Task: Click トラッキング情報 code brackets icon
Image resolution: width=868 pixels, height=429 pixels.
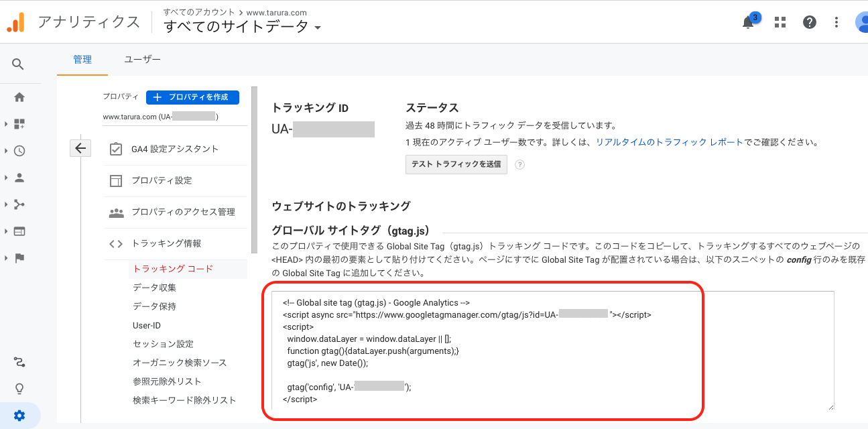Action: (x=116, y=244)
